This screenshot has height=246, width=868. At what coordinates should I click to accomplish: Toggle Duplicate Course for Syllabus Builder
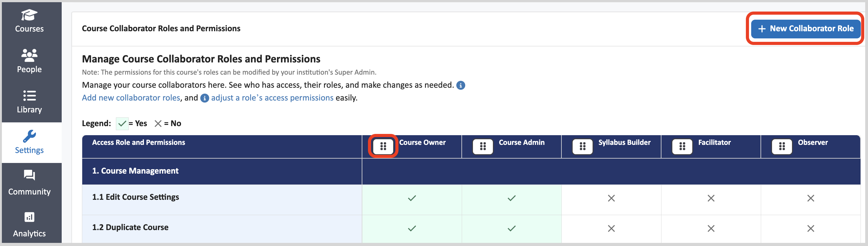(x=611, y=229)
